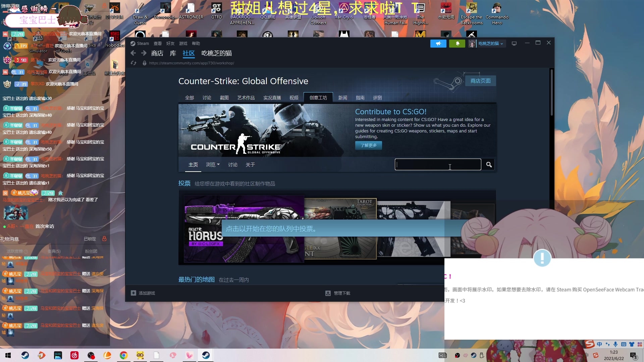Open the Windows notification center icon
This screenshot has height=362, width=644.
pos(634,356)
